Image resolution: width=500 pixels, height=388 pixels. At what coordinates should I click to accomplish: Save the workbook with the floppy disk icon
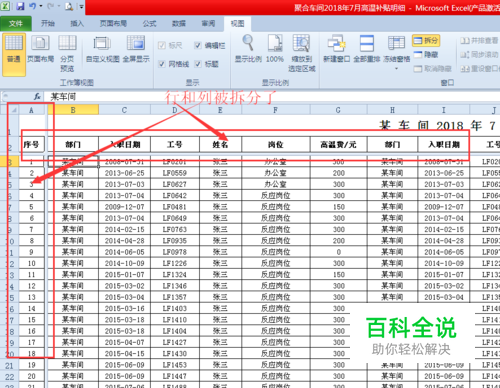point(20,6)
